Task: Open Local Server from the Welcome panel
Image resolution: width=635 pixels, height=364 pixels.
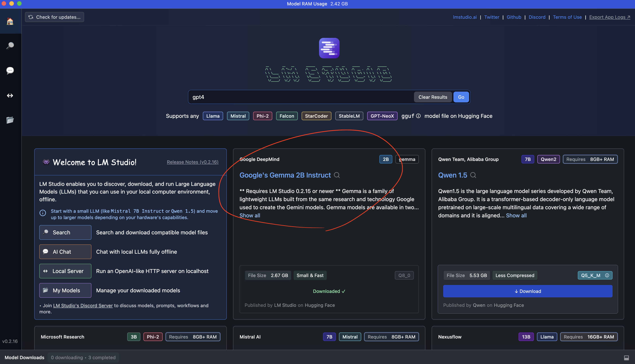Action: point(65,271)
